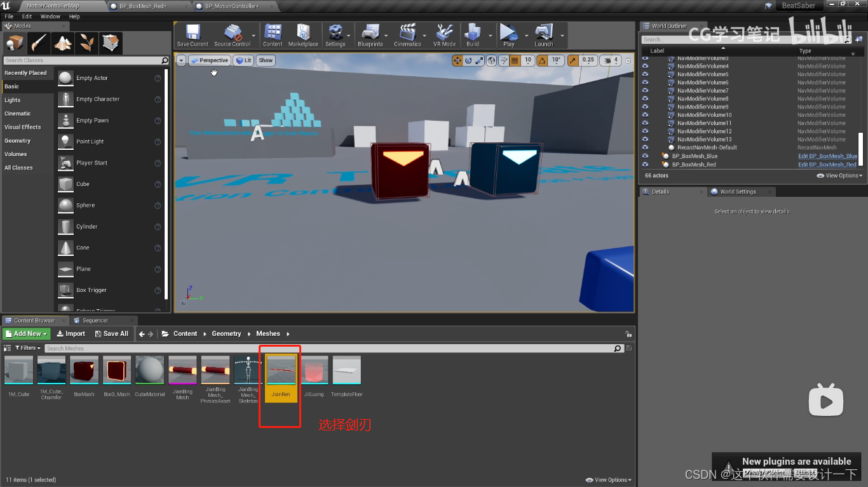Open the Show viewport dropdown

266,60
